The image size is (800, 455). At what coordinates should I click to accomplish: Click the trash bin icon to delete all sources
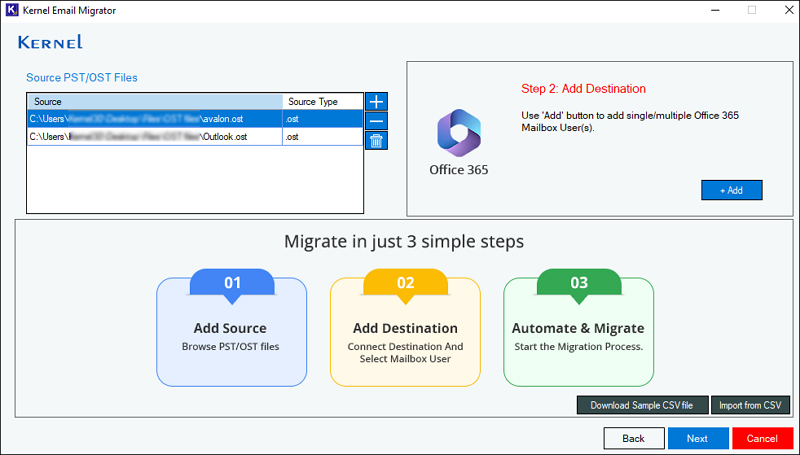[376, 140]
